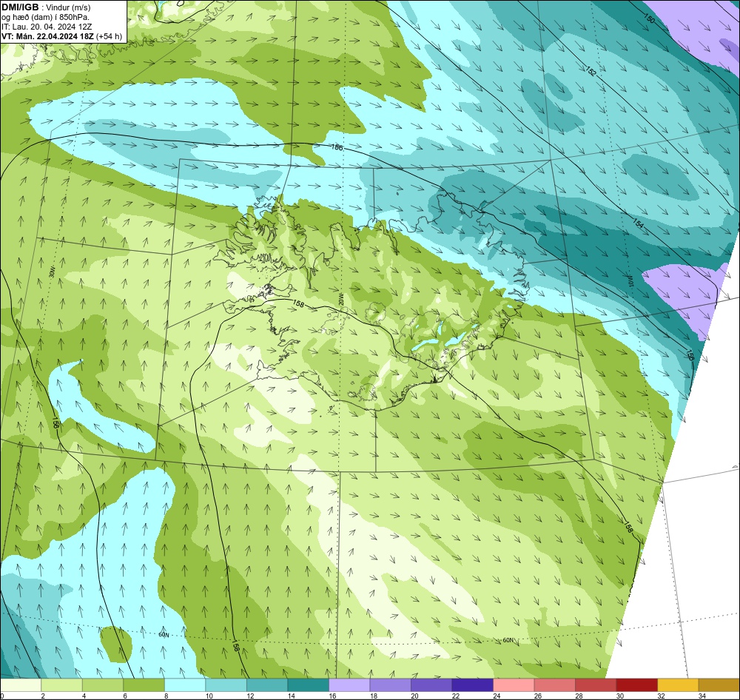Click the 22–24 m/s deep indigo legend swatch
This screenshot has height=700, width=740.
coord(472,685)
